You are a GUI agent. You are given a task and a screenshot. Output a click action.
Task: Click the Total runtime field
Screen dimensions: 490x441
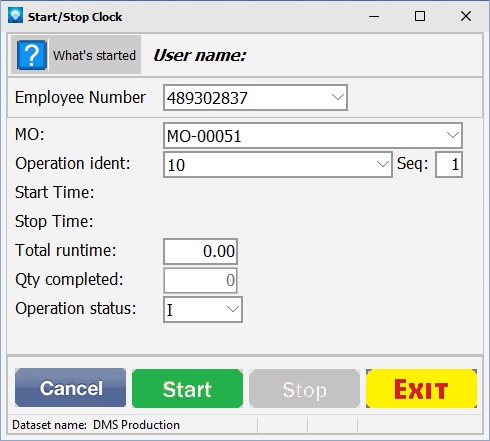click(200, 251)
